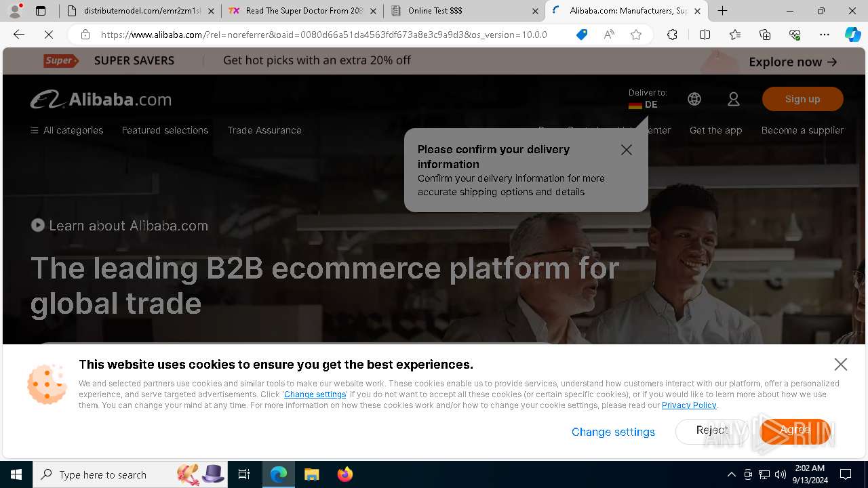Screen dimensions: 868x488
Task: Open the Favorites list
Action: click(x=735, y=35)
